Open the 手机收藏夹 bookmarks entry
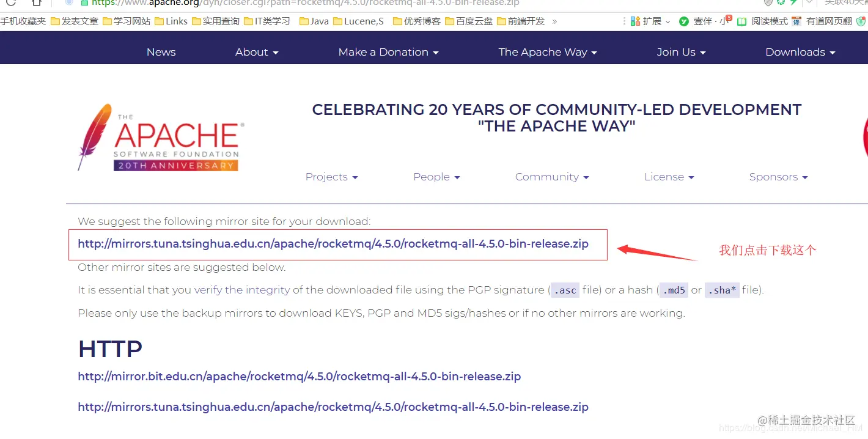 pos(23,21)
